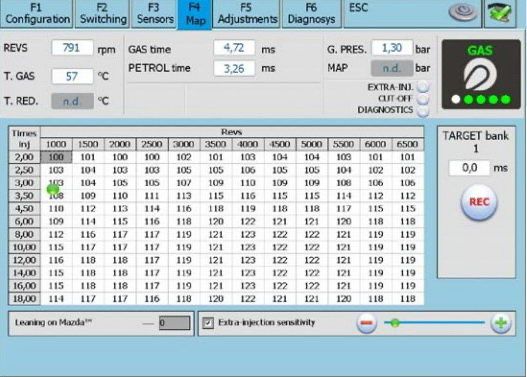Click the 4500 revs column header
This screenshot has height=377, width=527.
pyautogui.click(x=280, y=144)
